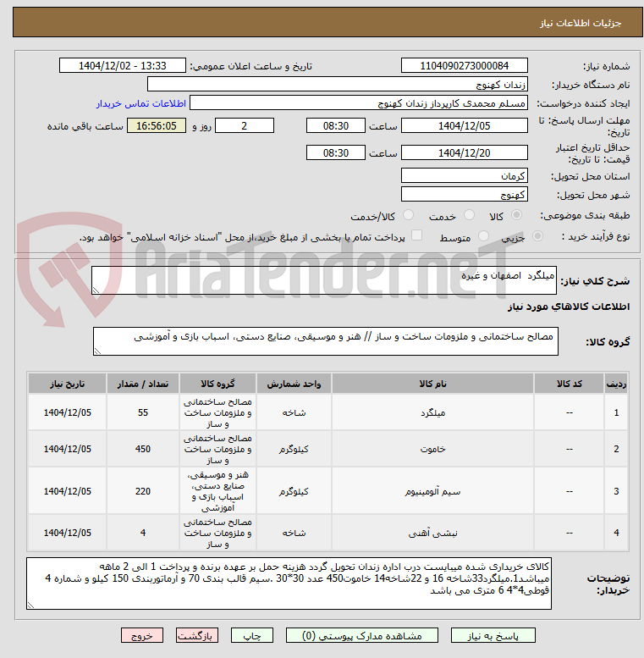Screen dimensions: 644x658
Task: Click the نام کالا column header
Action: click(432, 384)
